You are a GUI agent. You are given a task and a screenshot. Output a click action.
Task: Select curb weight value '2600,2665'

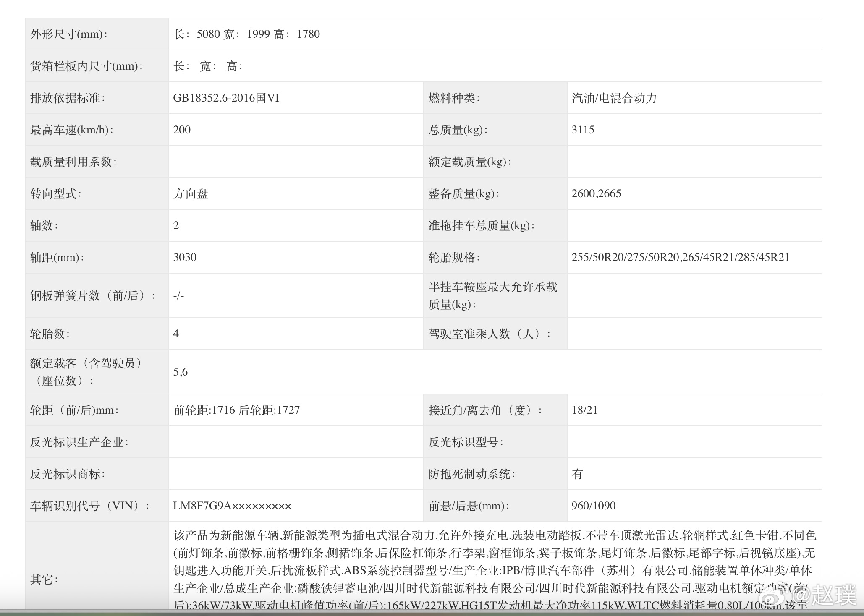[x=596, y=193]
